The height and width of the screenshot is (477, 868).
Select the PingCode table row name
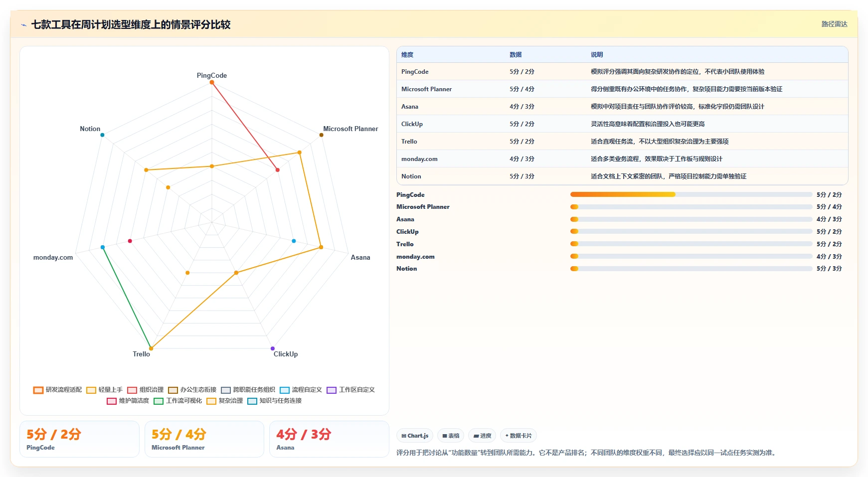coord(415,72)
